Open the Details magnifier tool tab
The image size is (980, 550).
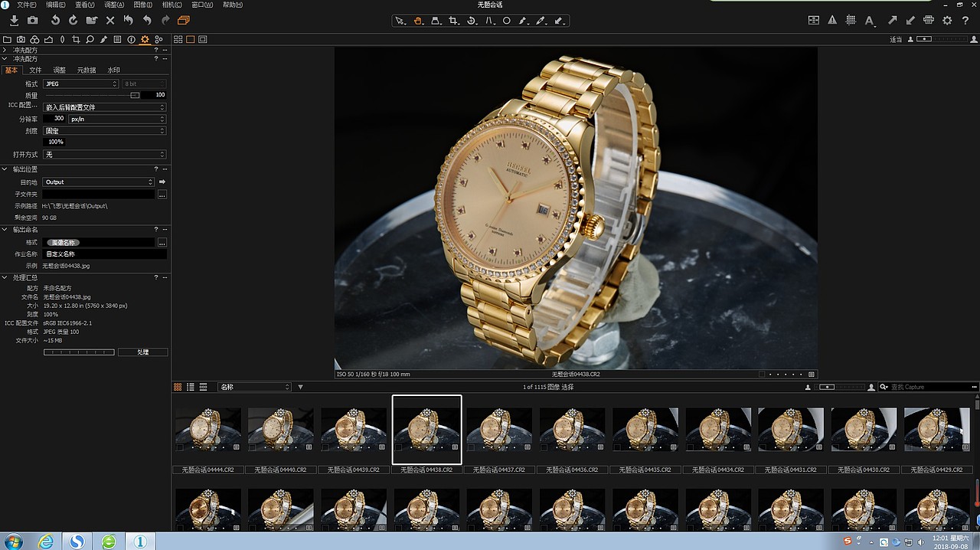coord(90,39)
